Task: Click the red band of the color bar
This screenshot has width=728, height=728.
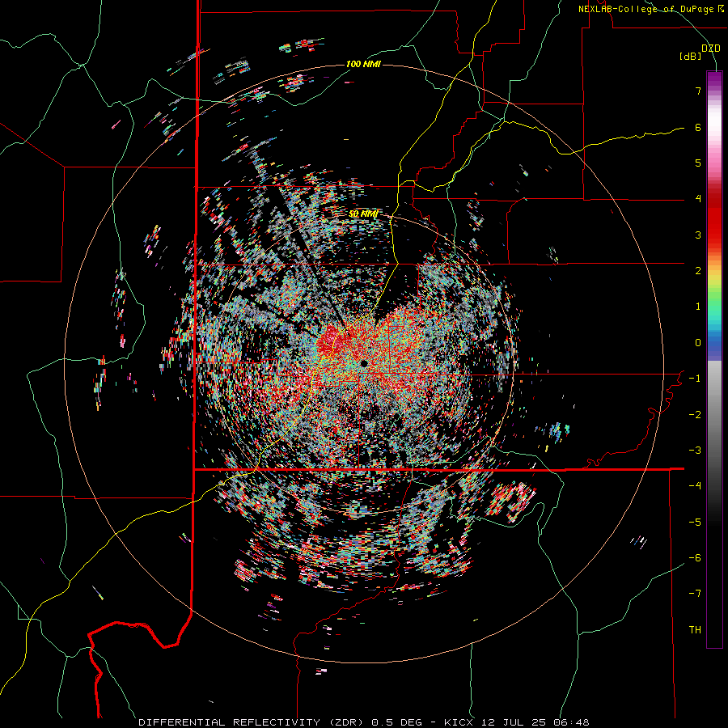Action: [x=714, y=218]
